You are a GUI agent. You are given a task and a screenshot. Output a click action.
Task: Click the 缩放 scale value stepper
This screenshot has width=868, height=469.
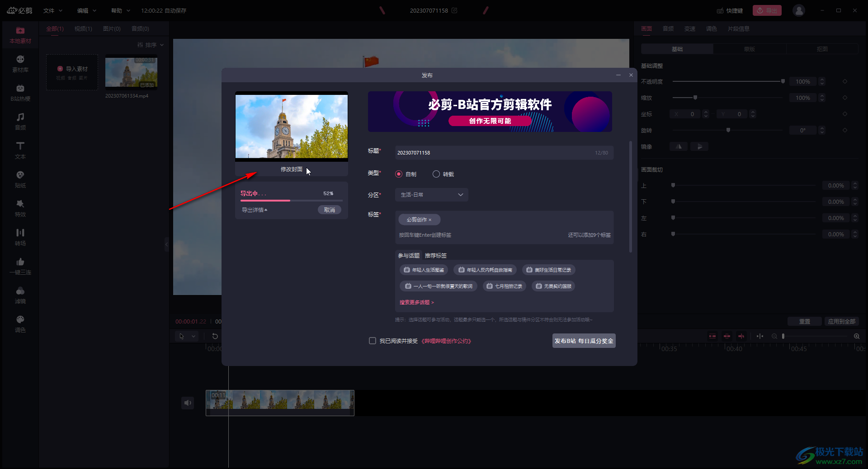(822, 98)
